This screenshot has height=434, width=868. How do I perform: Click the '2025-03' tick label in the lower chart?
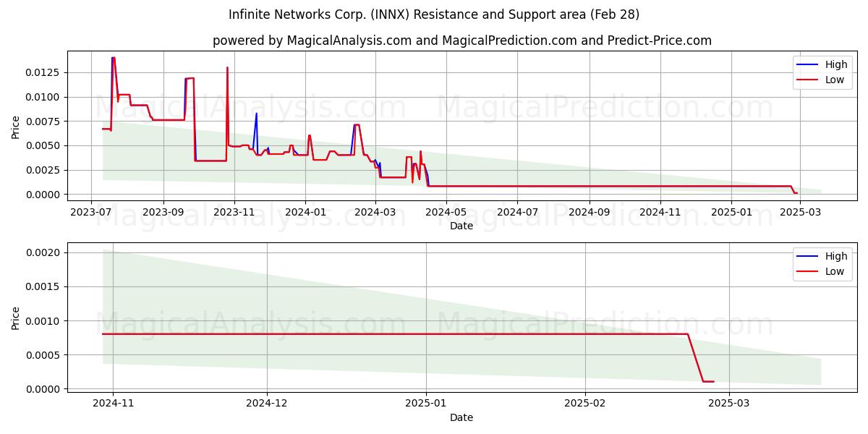tap(728, 403)
